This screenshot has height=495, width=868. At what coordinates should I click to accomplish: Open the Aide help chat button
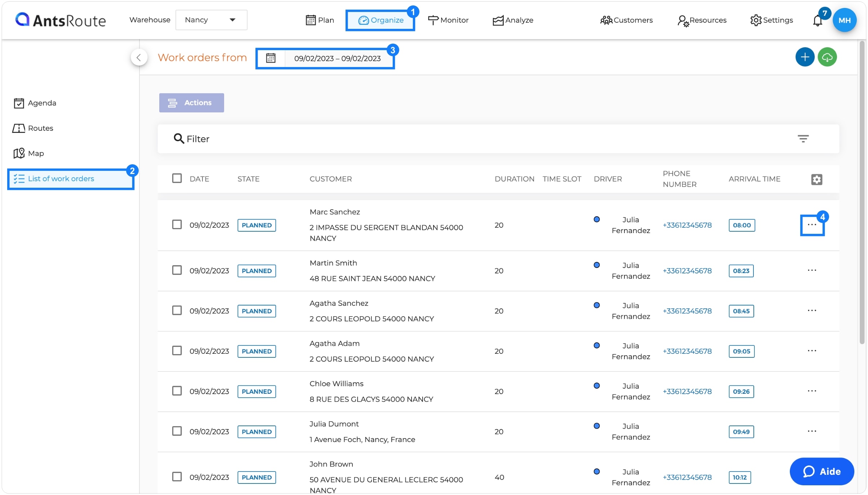(x=822, y=472)
